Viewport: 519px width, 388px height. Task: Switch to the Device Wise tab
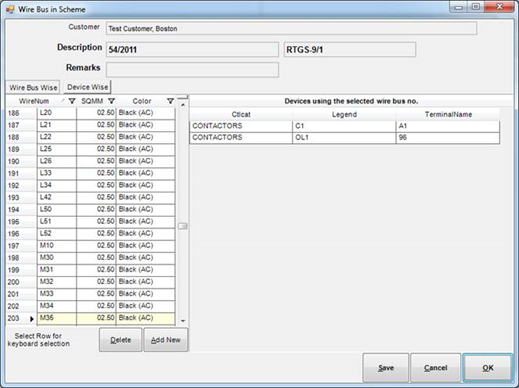[x=87, y=87]
